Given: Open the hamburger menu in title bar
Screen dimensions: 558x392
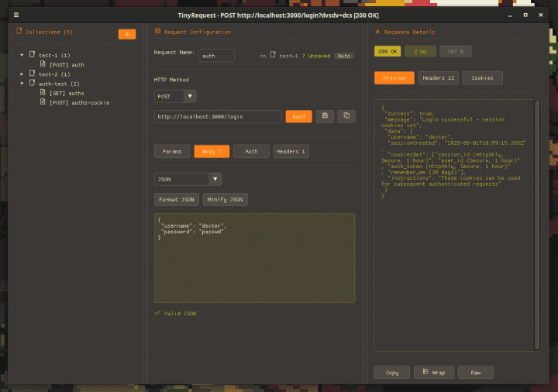Looking at the screenshot, I should pyautogui.click(x=16, y=15).
